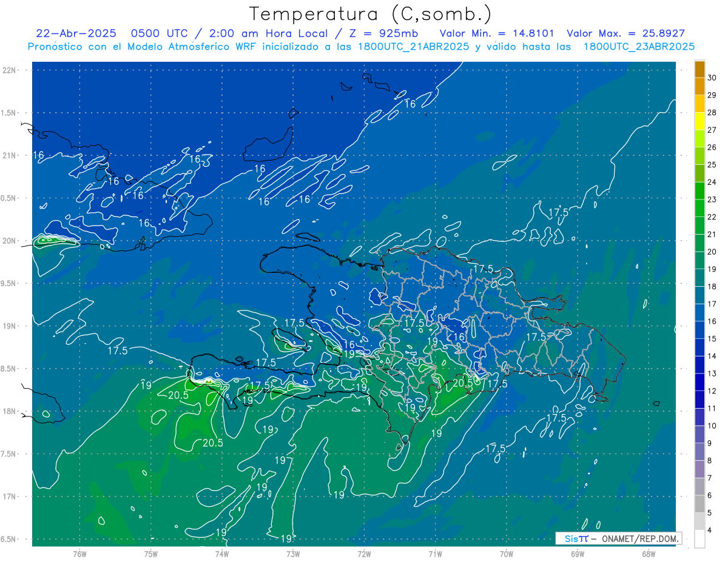This screenshot has width=728, height=562.
Task: Click the '18N' latitude axis label
Action: 9,411
